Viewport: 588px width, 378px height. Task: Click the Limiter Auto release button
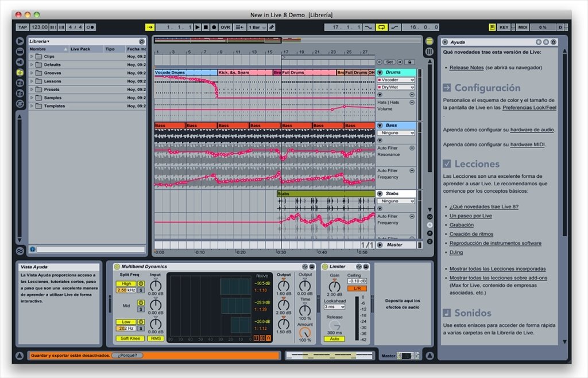[x=334, y=338]
